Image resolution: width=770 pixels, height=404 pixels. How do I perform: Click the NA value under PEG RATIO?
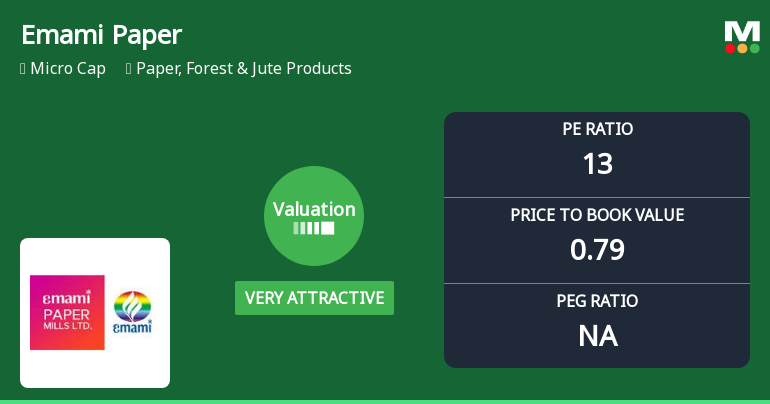pyautogui.click(x=597, y=336)
